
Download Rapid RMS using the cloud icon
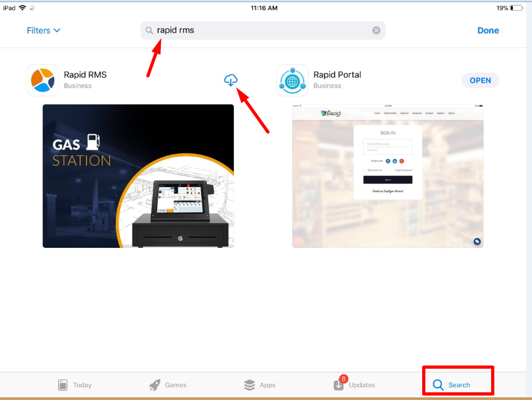click(x=231, y=80)
